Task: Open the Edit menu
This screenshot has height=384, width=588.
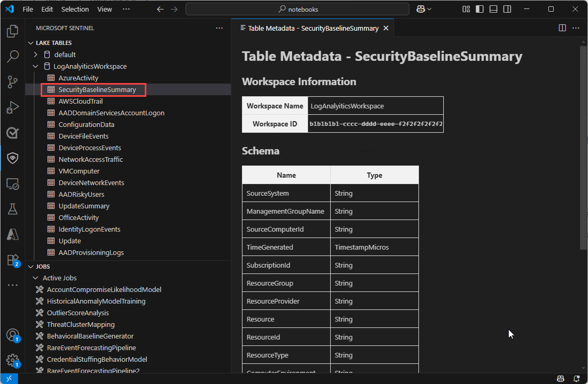Action: coord(47,9)
